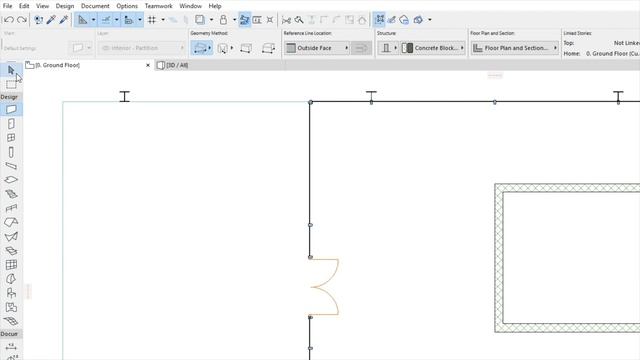Select the Window tool
Viewport: 640px width, 360px height.
[11, 138]
